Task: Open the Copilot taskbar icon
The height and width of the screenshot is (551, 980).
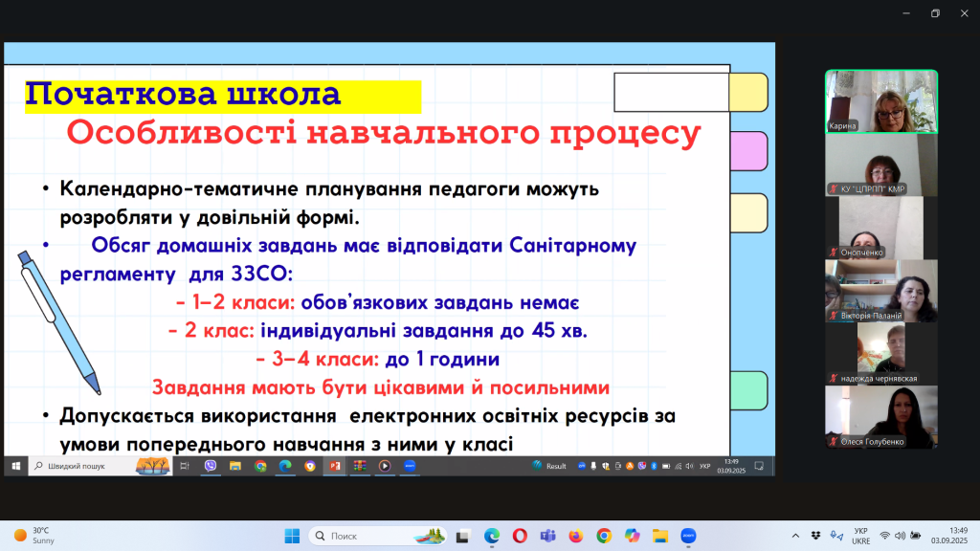Action: 632,536
